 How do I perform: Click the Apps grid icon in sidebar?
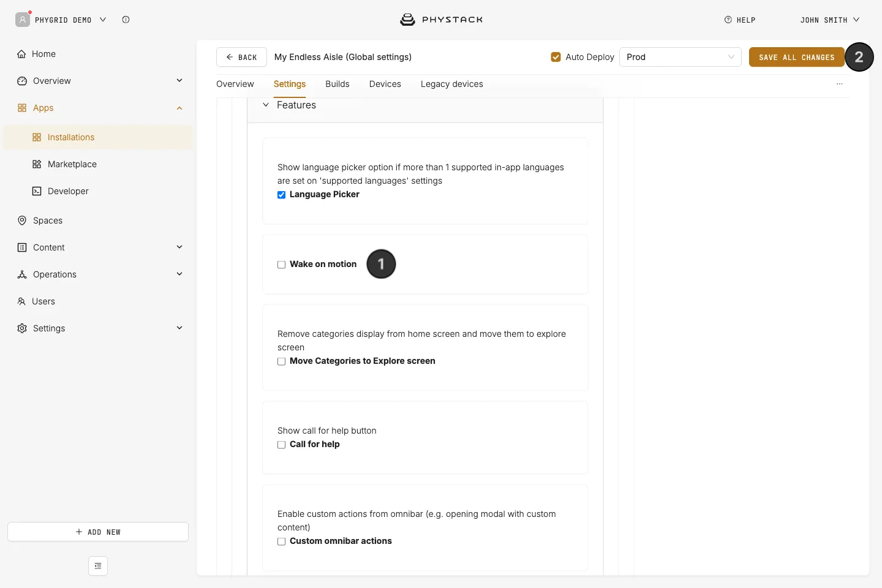pos(22,108)
